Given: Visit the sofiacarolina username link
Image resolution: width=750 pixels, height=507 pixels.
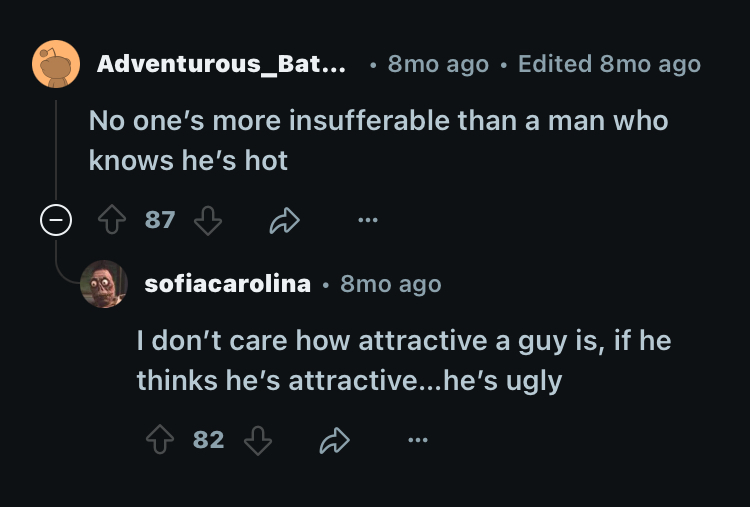Looking at the screenshot, I should click(x=228, y=284).
